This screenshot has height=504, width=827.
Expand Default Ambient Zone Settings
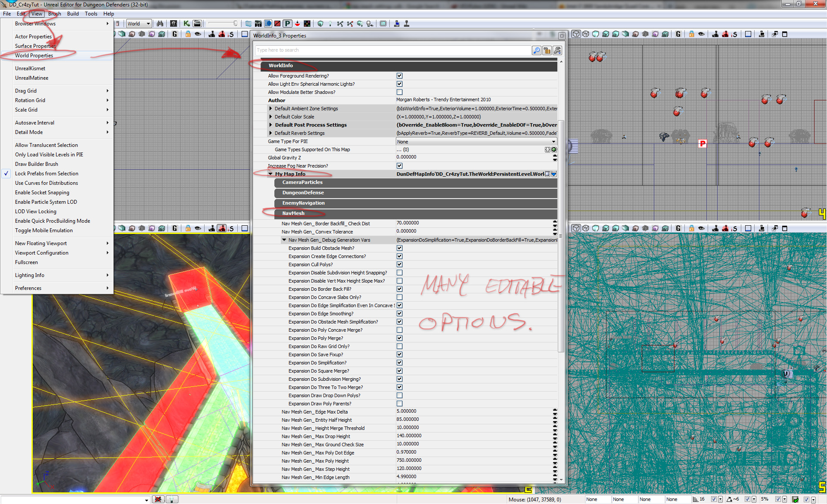tap(270, 109)
